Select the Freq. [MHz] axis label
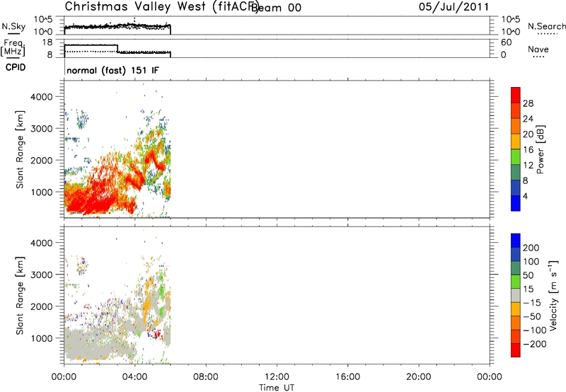Image resolution: width=566 pixels, height=392 pixels. coord(13,47)
